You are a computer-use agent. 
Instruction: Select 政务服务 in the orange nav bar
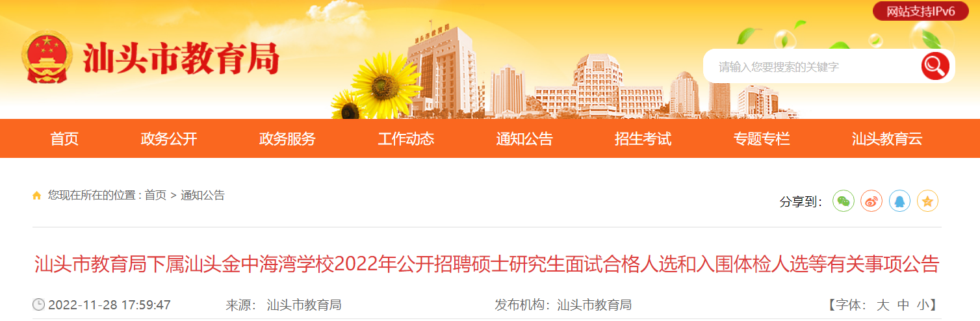[x=287, y=138]
